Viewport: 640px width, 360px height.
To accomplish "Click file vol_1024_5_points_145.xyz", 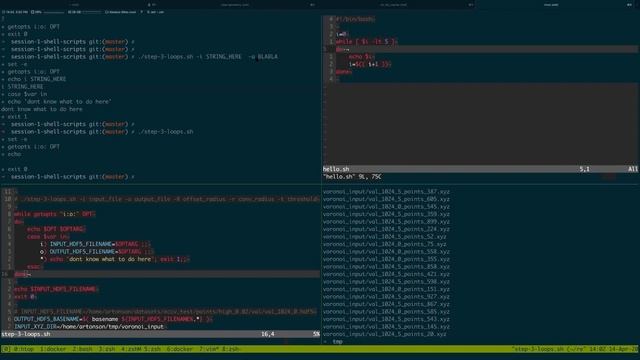I will pyautogui.click(x=386, y=327).
